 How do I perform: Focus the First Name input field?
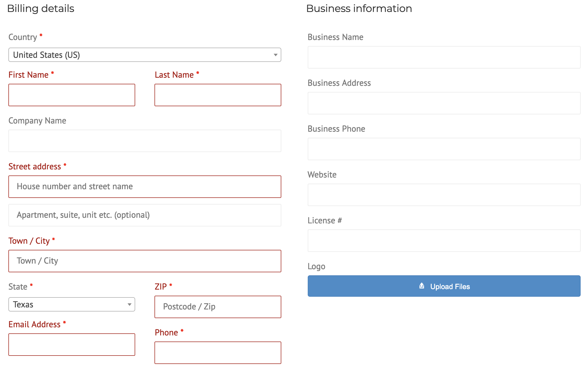72,95
